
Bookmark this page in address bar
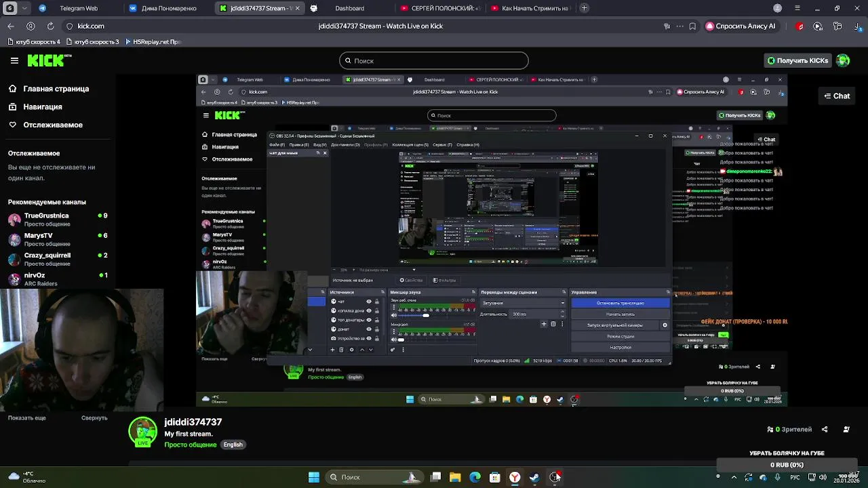point(692,26)
